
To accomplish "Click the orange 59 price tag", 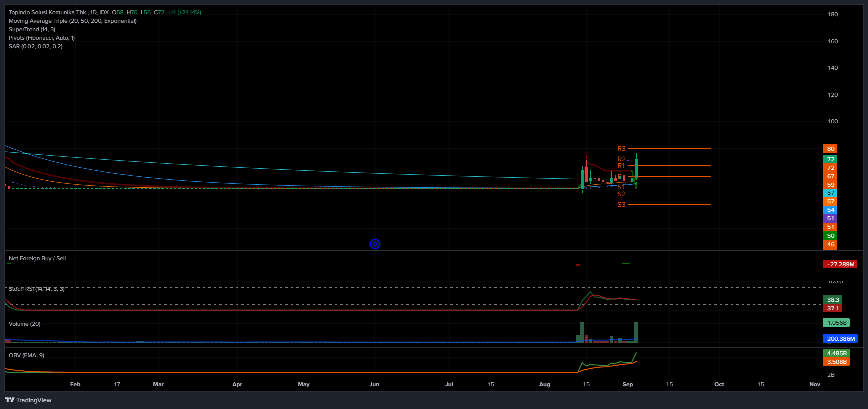I will point(830,185).
